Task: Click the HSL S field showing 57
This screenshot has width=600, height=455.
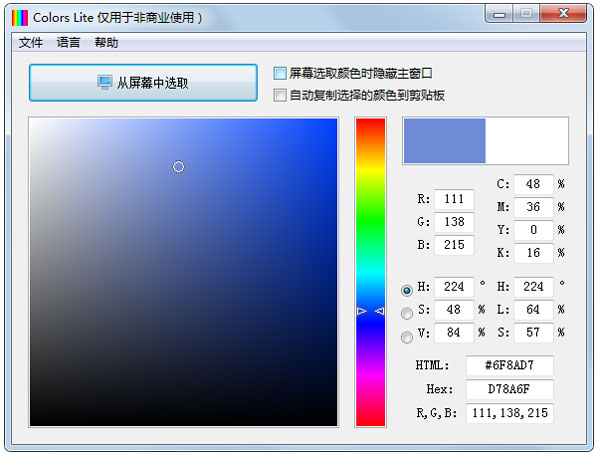Action: [x=533, y=333]
